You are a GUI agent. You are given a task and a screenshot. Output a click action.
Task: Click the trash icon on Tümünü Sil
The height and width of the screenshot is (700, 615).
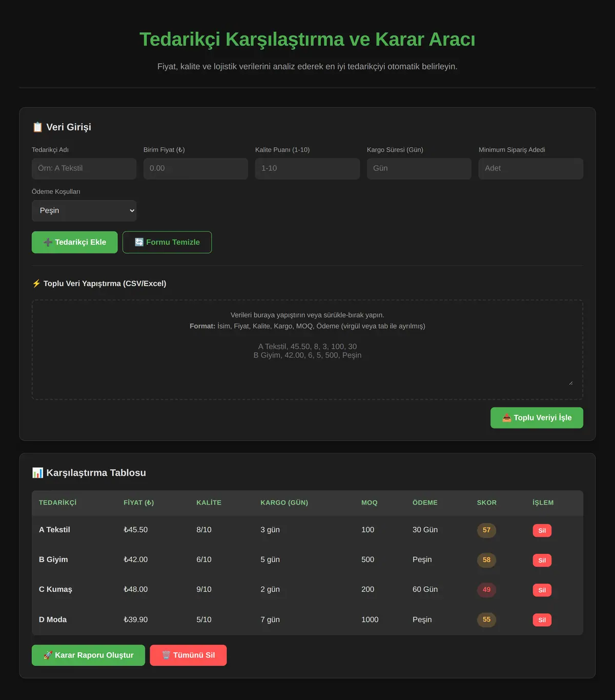[x=166, y=655]
